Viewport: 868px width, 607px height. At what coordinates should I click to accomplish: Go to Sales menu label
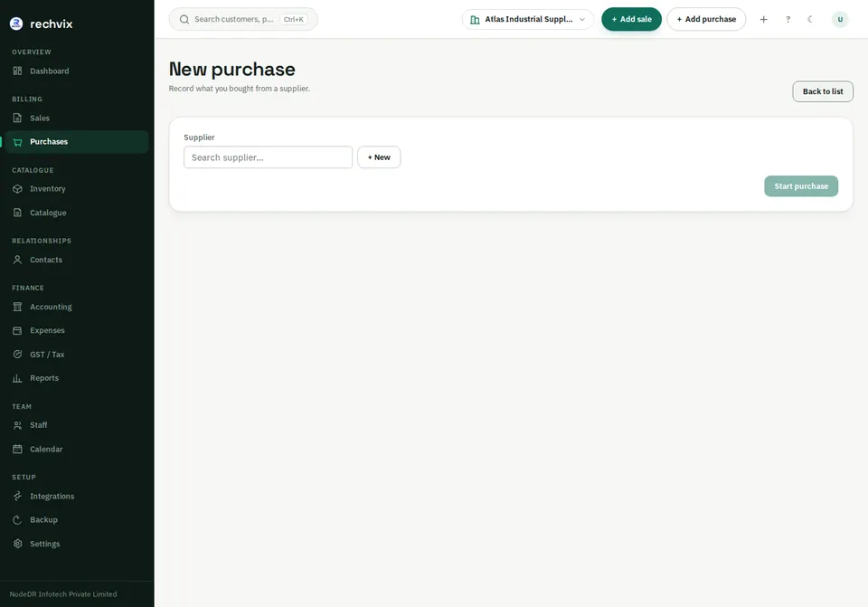40,118
